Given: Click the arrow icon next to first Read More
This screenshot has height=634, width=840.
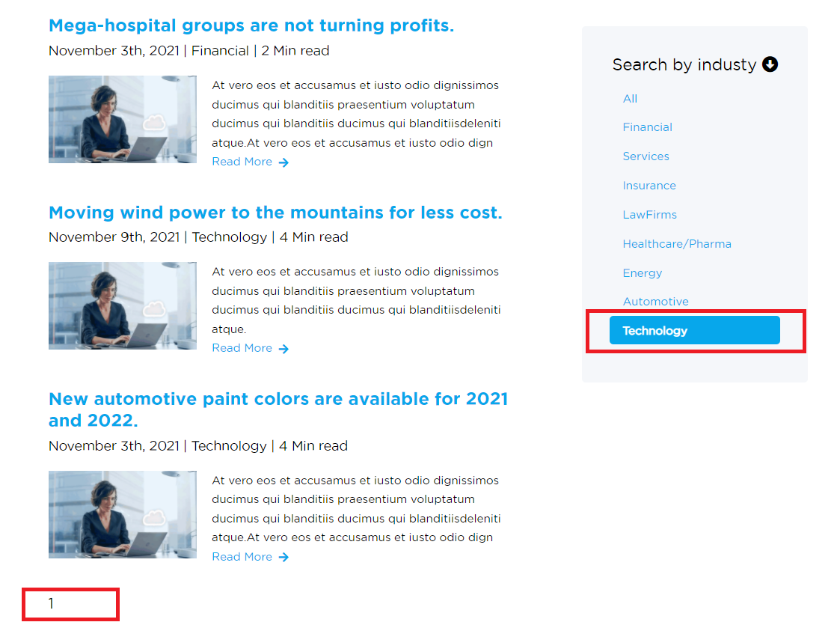Looking at the screenshot, I should point(284,162).
